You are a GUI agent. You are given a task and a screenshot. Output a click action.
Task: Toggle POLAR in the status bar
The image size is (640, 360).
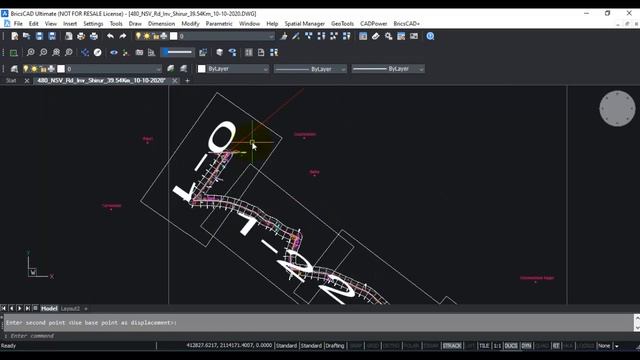[411, 346]
